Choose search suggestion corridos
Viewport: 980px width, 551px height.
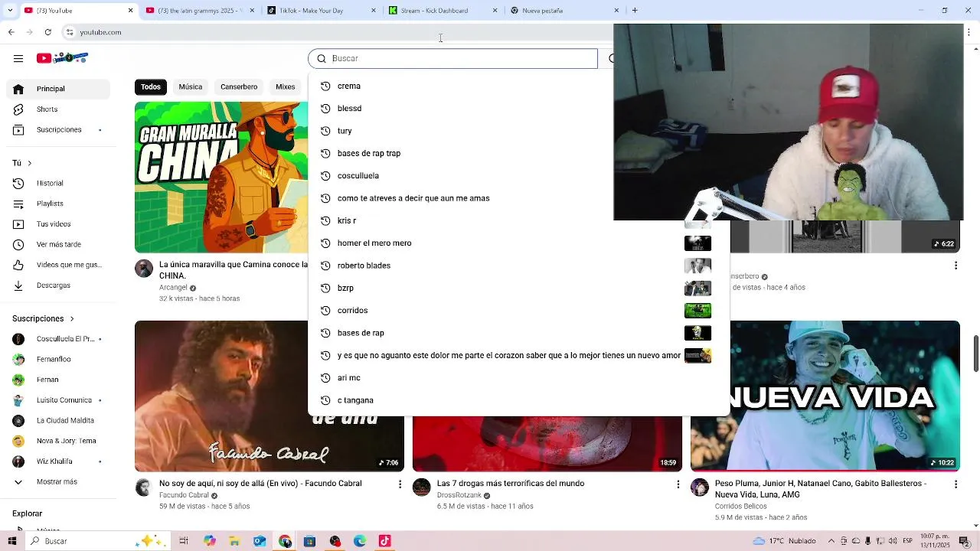(x=518, y=311)
